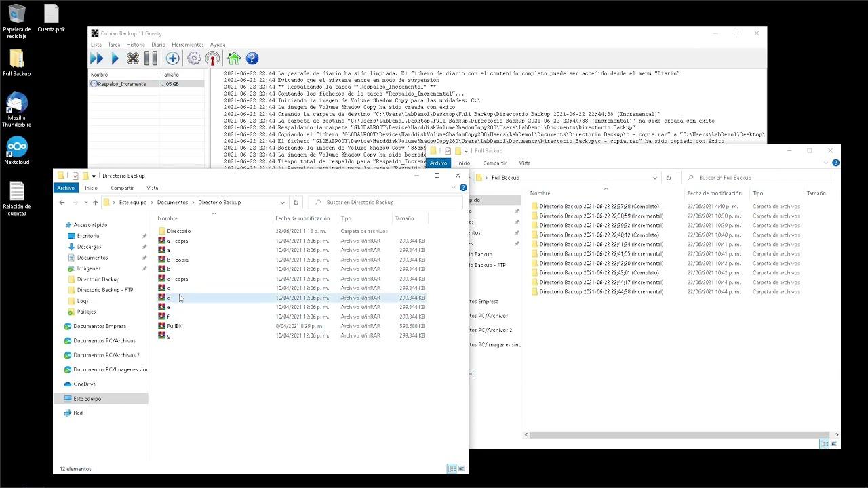Switch to details view in Directorio Backup

(452, 468)
